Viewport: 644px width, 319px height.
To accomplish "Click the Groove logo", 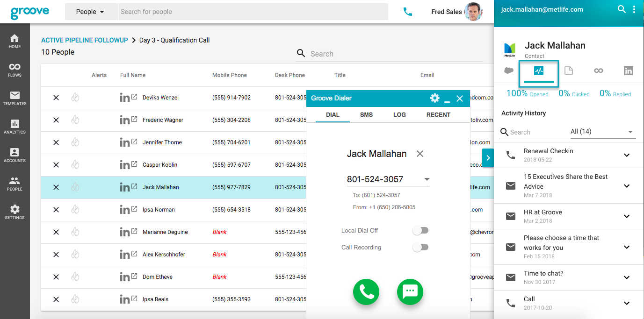I will 30,12.
